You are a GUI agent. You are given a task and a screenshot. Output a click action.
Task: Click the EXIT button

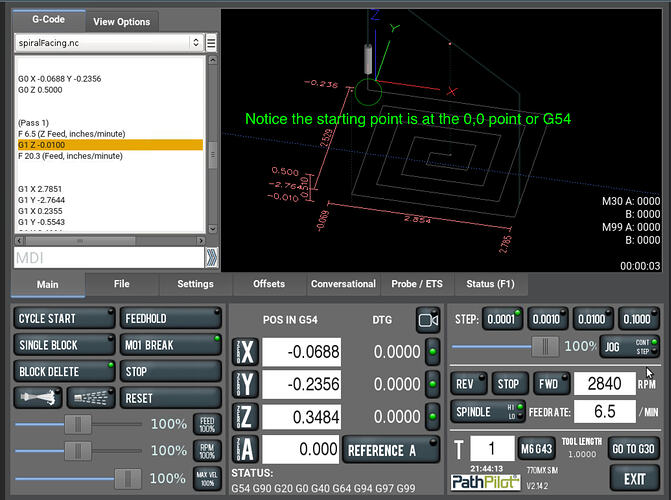(x=635, y=479)
